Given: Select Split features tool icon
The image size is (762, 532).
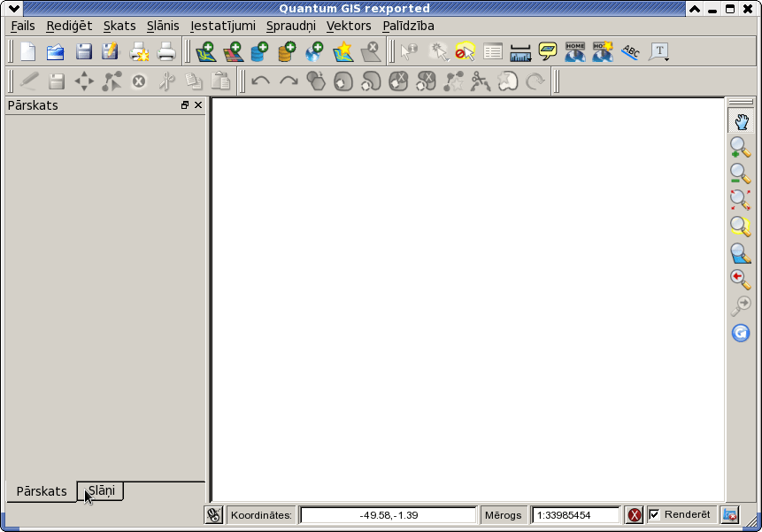Looking at the screenshot, I should pyautogui.click(x=481, y=81).
